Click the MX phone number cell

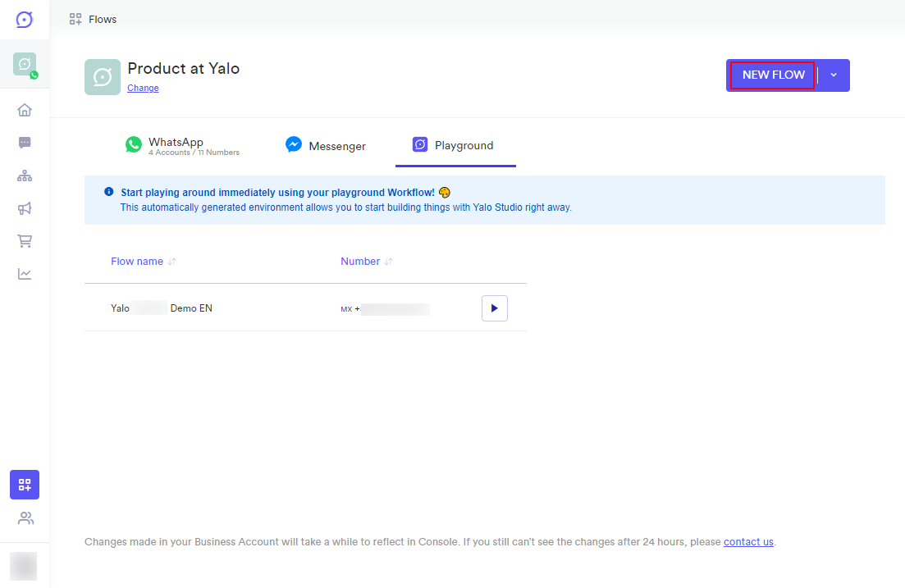(385, 308)
